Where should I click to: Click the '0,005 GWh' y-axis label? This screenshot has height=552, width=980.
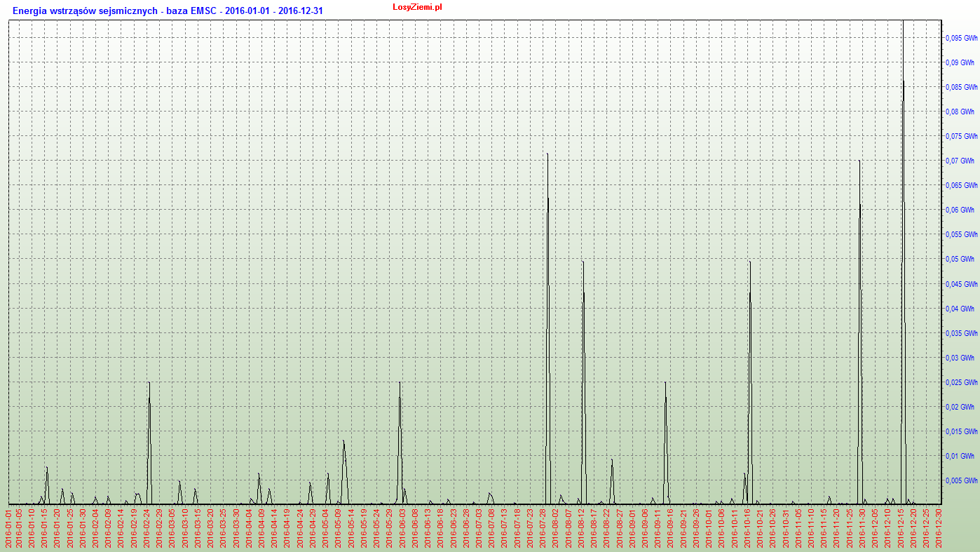click(x=961, y=481)
